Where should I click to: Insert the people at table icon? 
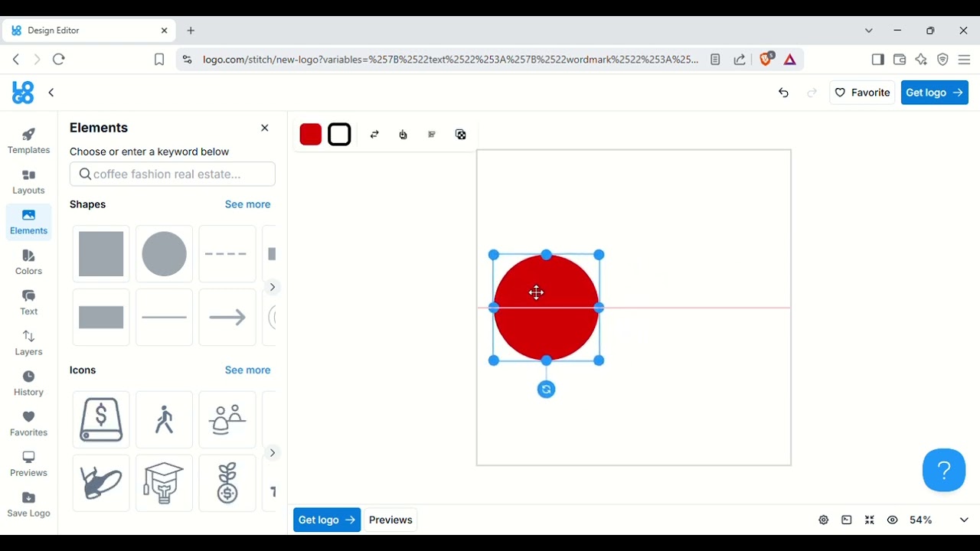[227, 419]
